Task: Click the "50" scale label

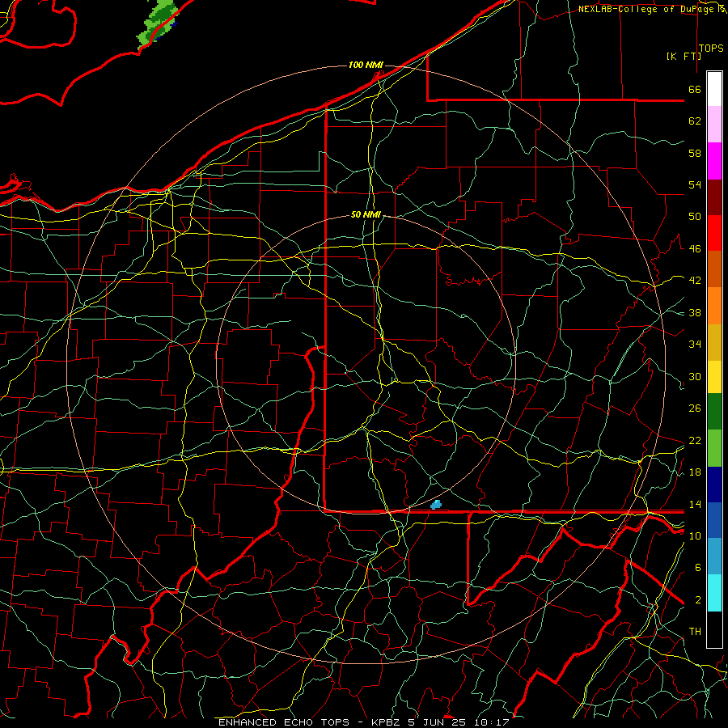Action: (695, 216)
